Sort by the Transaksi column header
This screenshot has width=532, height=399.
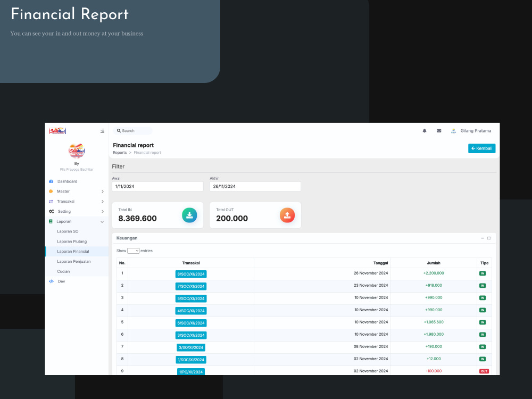[x=191, y=263]
